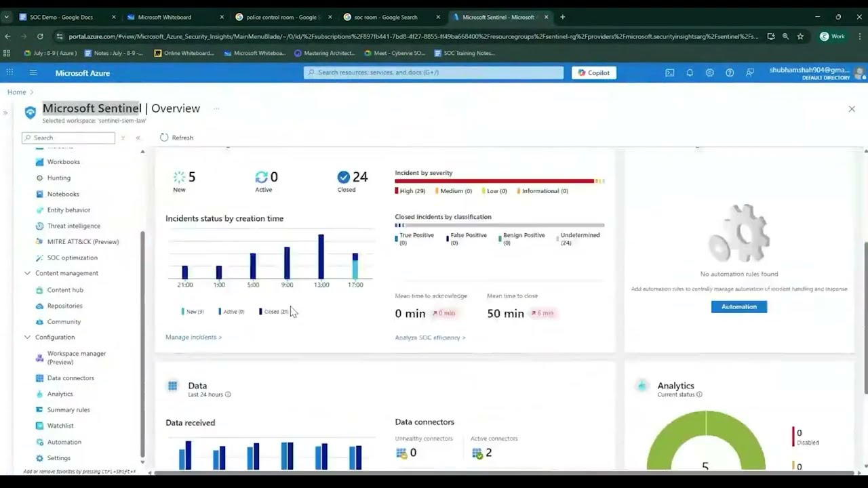The image size is (868, 488).
Task: Select the Microsoft Azure brand label
Action: coord(83,73)
